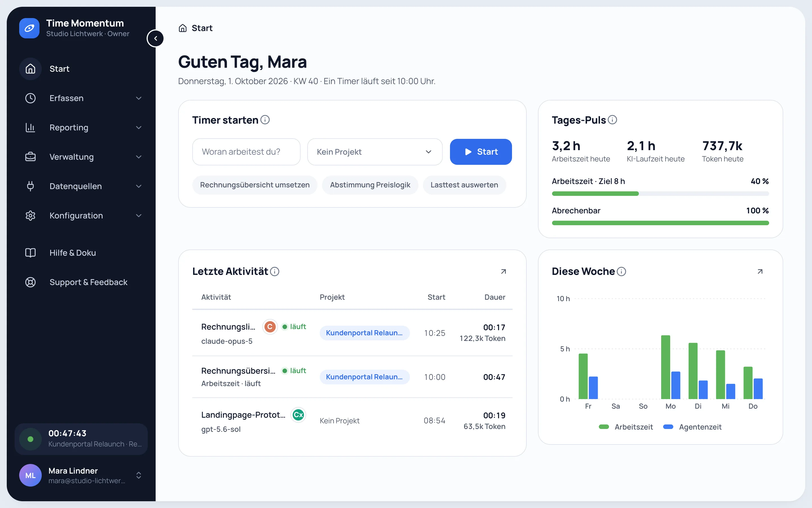Open info icon next to Timer starten
Image resolution: width=812 pixels, height=508 pixels.
click(x=265, y=120)
